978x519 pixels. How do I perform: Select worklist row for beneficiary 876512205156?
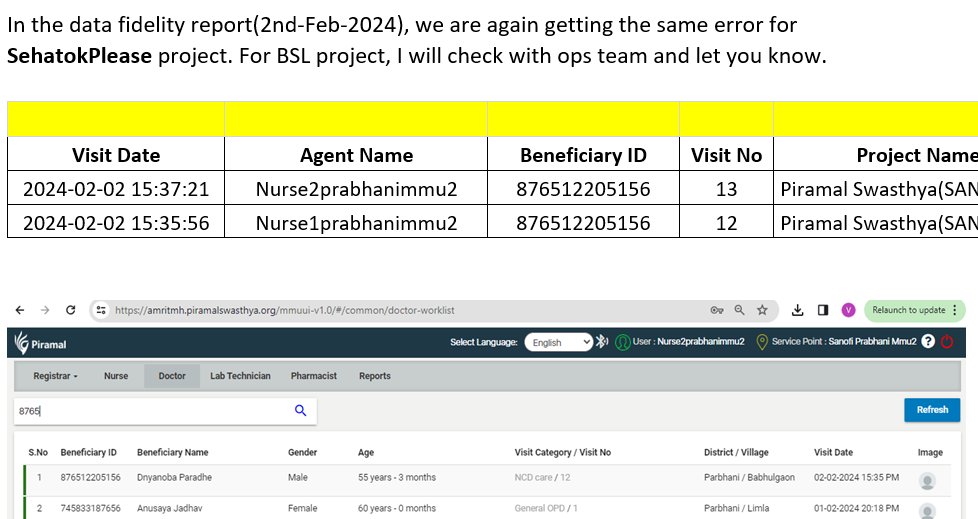click(487, 478)
